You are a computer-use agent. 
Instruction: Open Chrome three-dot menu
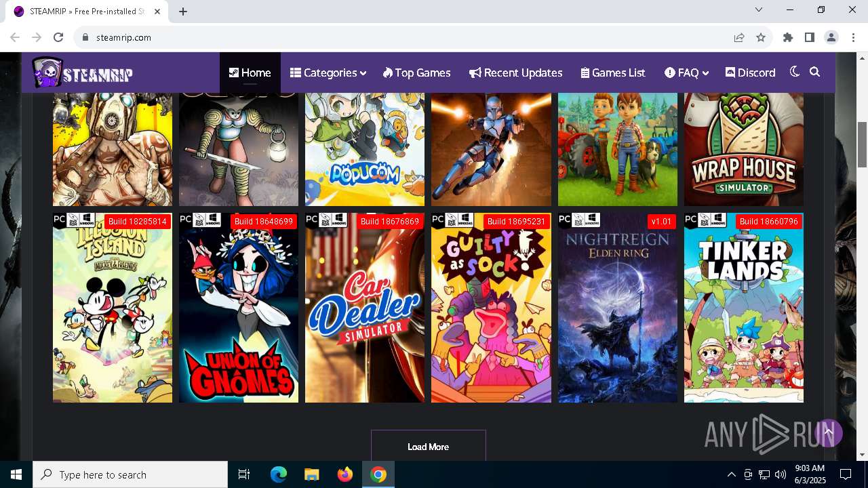853,37
